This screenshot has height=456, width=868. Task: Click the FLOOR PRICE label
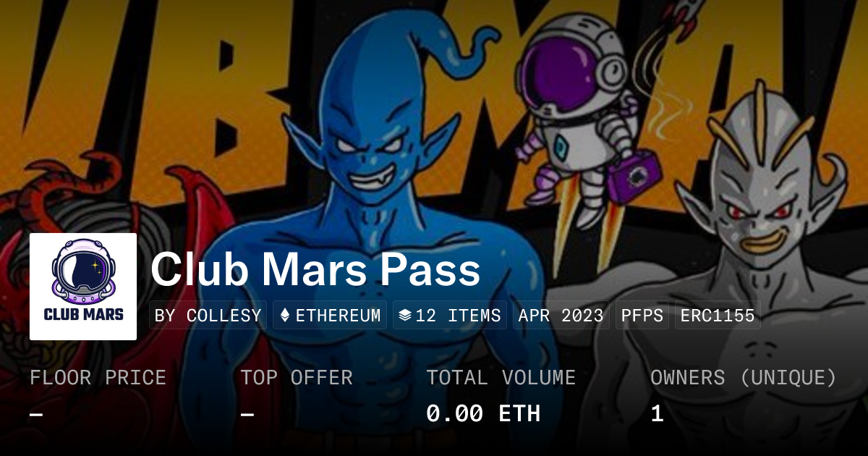coord(98,378)
